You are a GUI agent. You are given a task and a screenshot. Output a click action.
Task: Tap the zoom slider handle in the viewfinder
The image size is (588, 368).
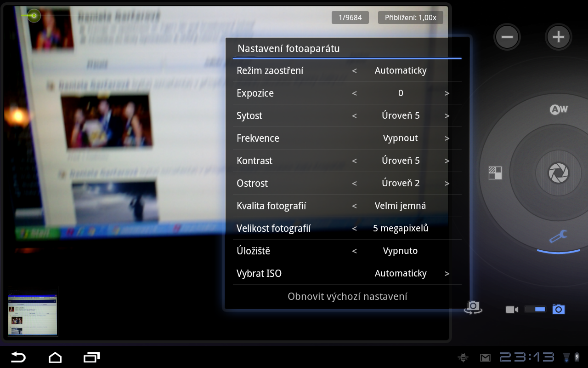click(x=34, y=16)
